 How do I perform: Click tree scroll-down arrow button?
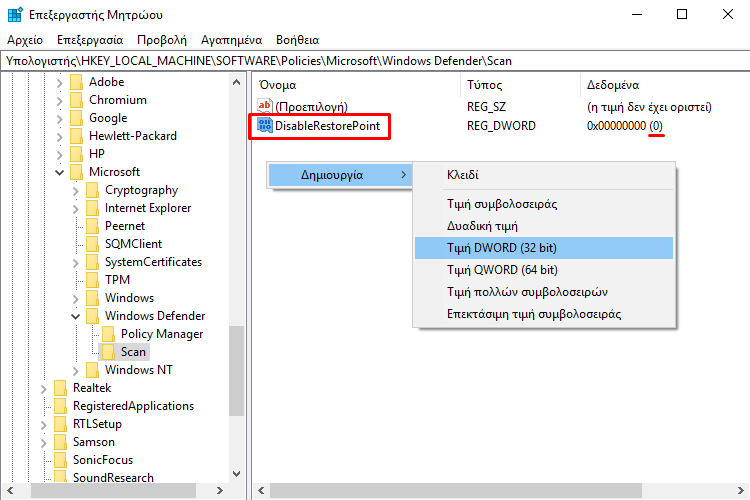tap(236, 474)
